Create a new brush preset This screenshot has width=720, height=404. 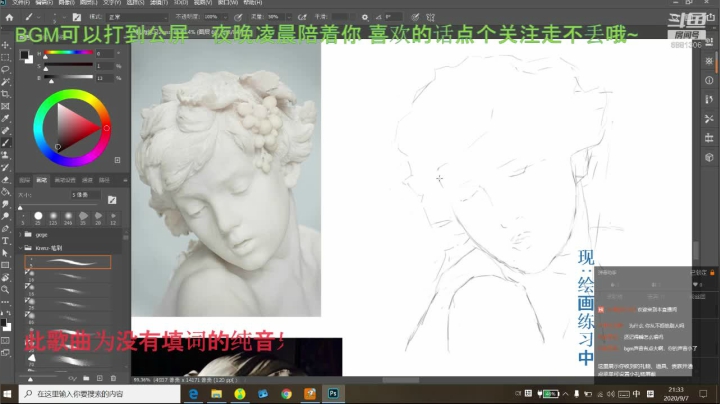(100, 378)
